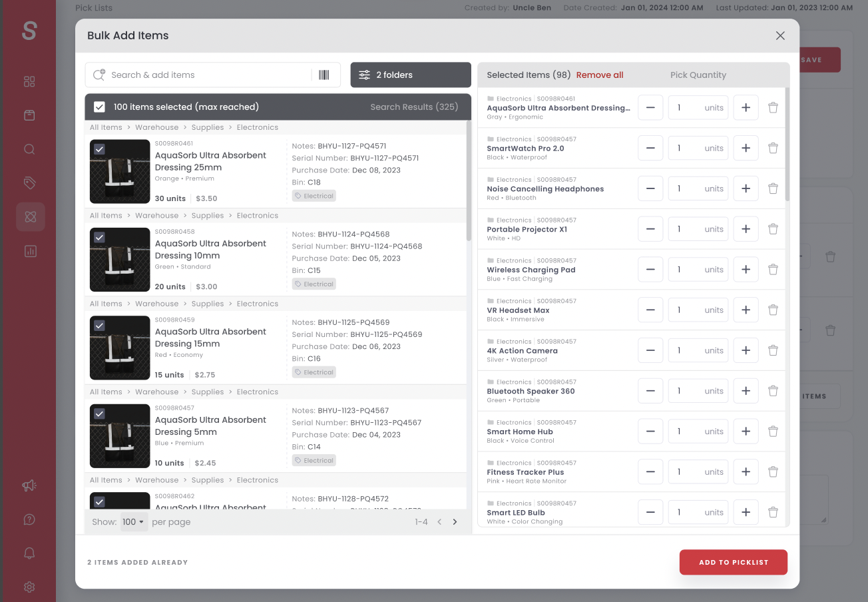Open the barcode scanner in the search bar
The image size is (868, 602).
[324, 75]
